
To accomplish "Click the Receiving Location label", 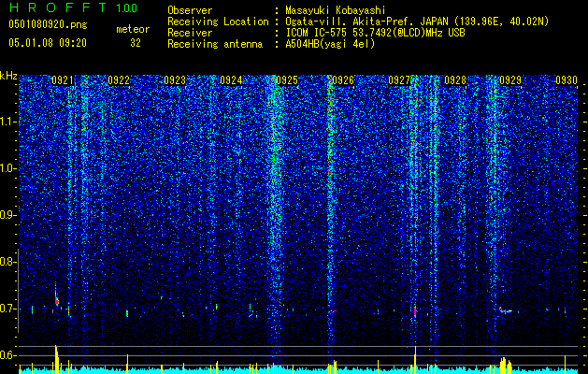I will 218,22.
